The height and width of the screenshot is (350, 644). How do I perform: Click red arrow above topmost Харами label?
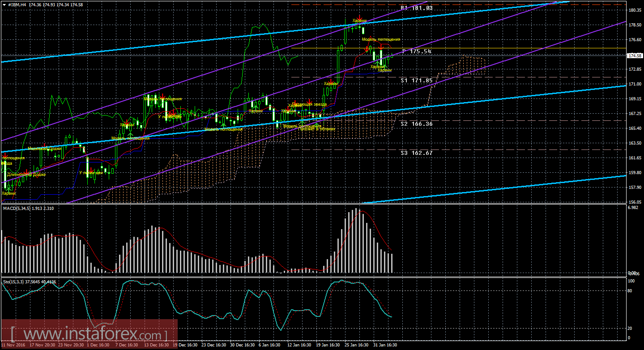pyautogui.click(x=359, y=17)
